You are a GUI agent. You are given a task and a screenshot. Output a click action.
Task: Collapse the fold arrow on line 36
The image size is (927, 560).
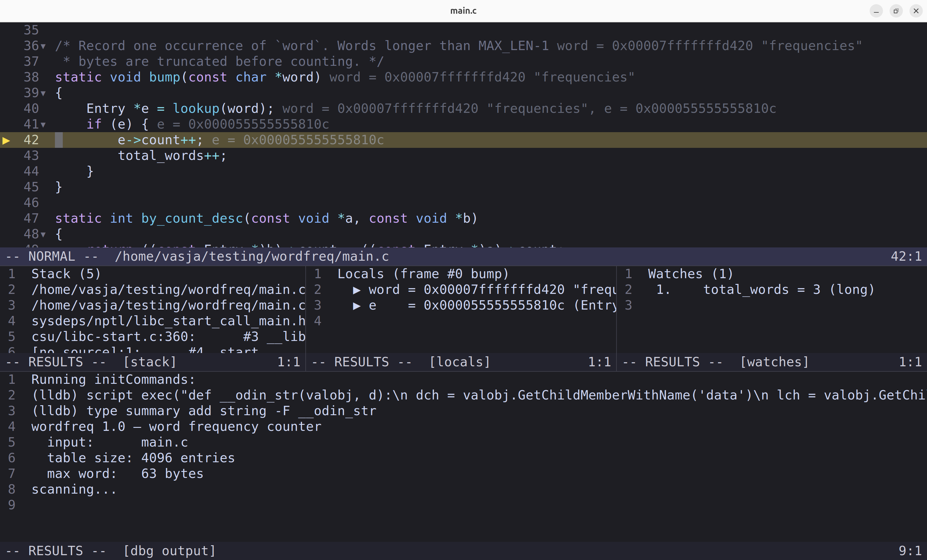tap(43, 47)
